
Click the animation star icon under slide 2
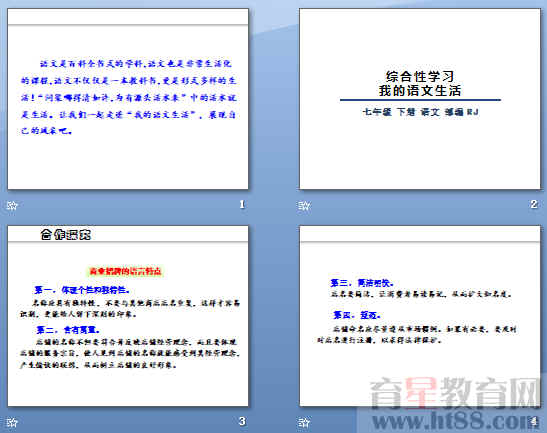(304, 205)
